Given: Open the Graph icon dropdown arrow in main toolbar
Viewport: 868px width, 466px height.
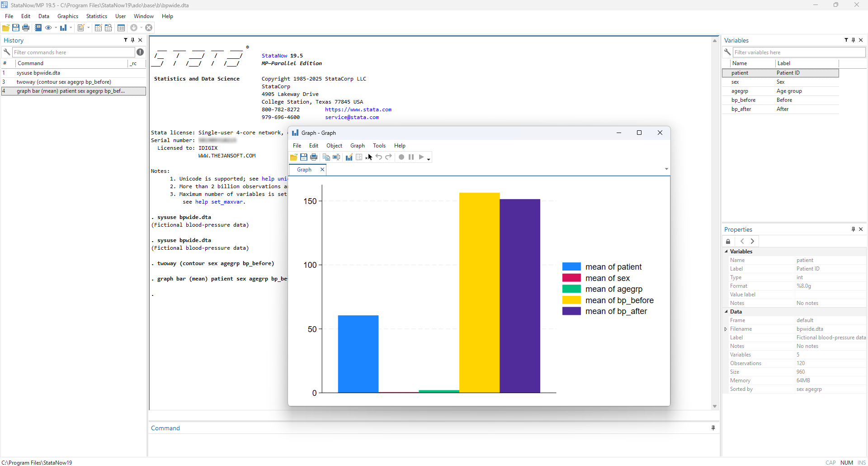Looking at the screenshot, I should (71, 28).
